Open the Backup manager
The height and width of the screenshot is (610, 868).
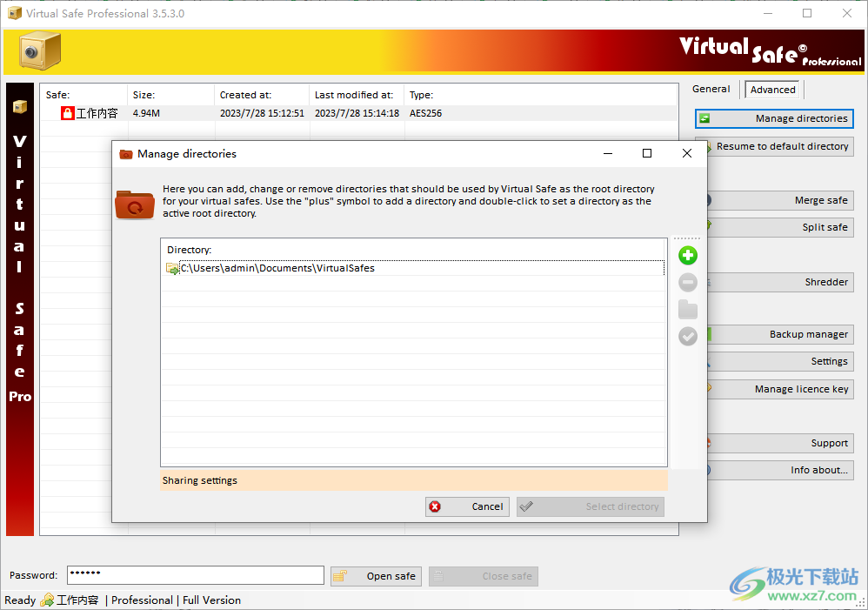pyautogui.click(x=780, y=334)
